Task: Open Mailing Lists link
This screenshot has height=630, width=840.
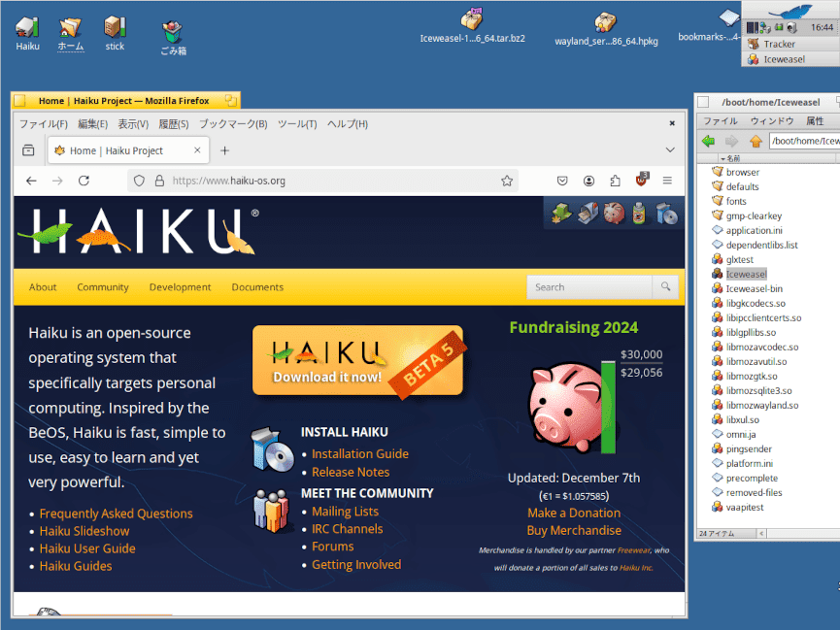Action: tap(345, 512)
